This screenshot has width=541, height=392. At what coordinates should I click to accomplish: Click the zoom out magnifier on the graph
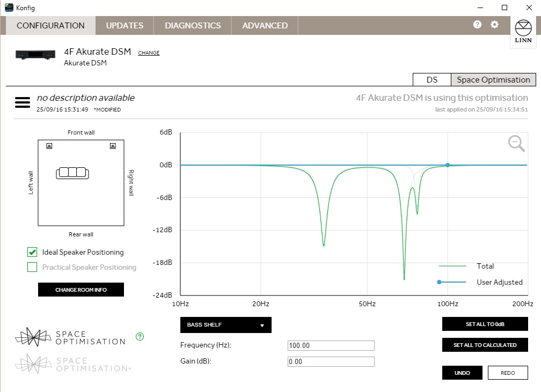516,143
